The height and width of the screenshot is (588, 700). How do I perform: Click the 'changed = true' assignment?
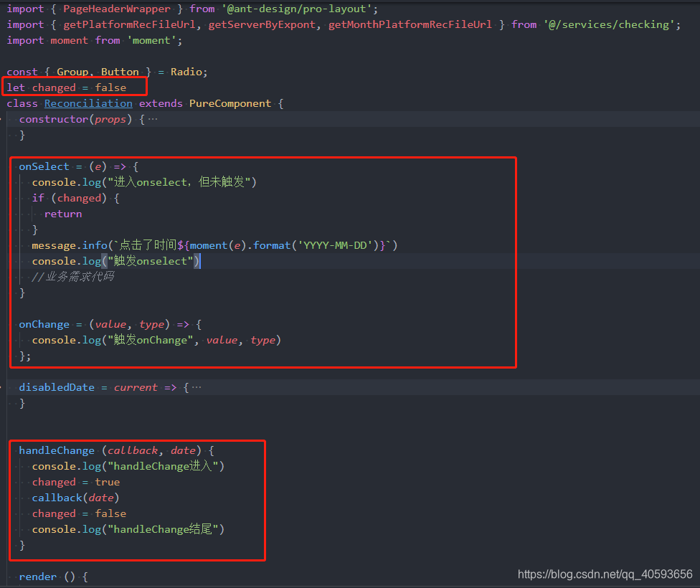point(76,482)
